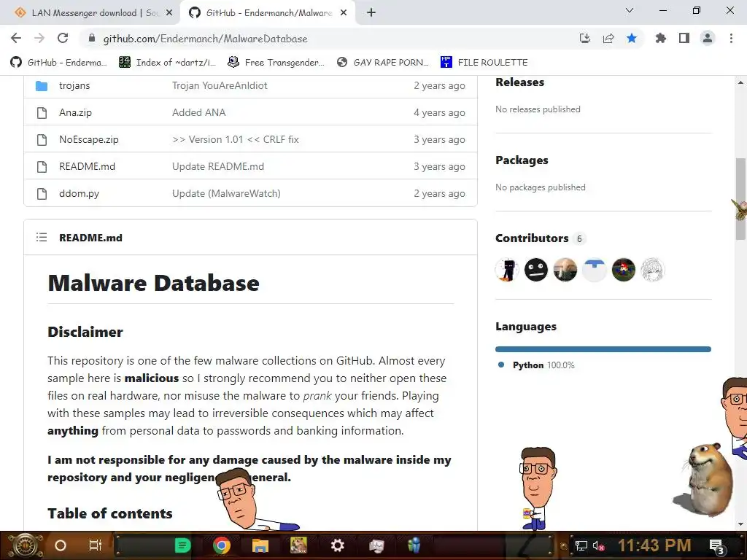View the 'Version 1.01 CRLF fix' commit
The height and width of the screenshot is (560, 747).
(236, 139)
